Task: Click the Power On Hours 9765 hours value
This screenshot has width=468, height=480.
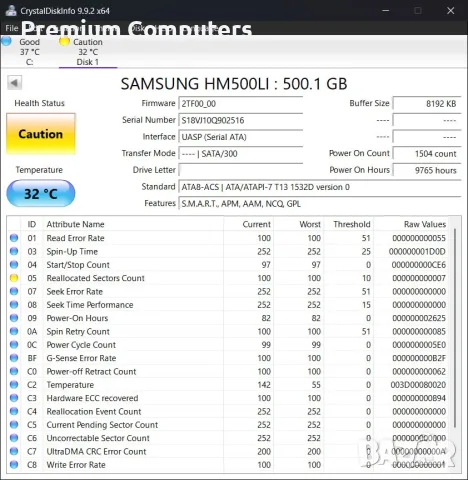Action: 427,170
